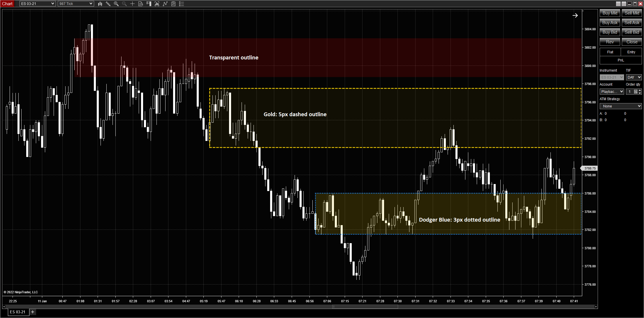Expand the ES 03-21 instrument selector
Viewport: 644px width, 318px height.
tap(38, 4)
